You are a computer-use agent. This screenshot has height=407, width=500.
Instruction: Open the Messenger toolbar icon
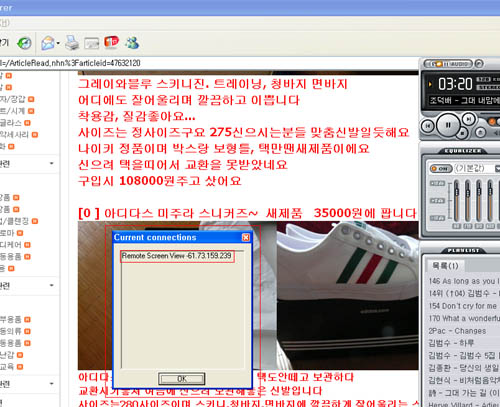pos(132,43)
